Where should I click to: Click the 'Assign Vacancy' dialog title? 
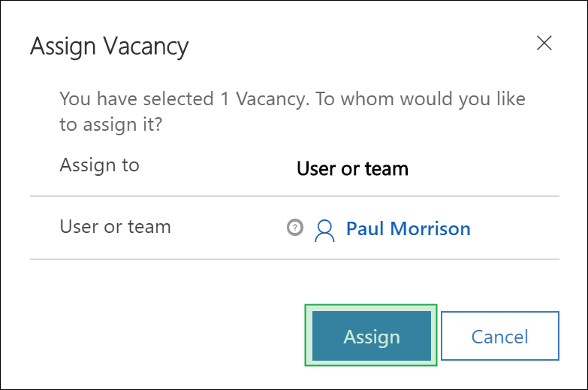110,47
